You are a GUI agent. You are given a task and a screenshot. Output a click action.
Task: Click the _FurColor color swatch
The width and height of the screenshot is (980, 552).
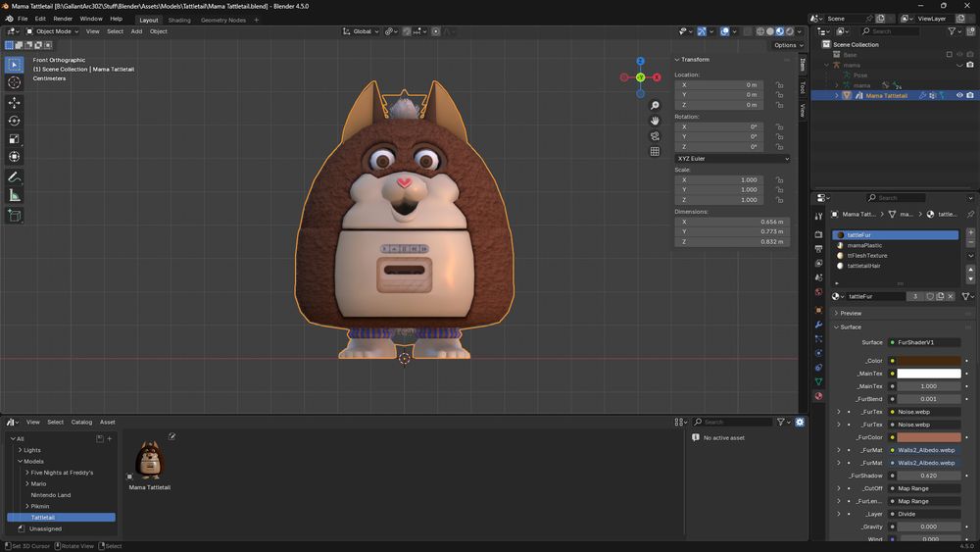(x=927, y=437)
